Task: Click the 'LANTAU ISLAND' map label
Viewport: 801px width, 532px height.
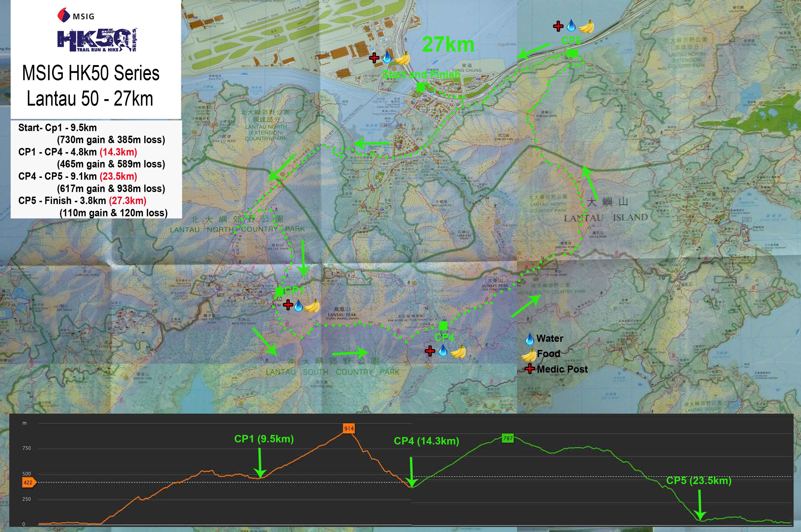Action: 606,217
